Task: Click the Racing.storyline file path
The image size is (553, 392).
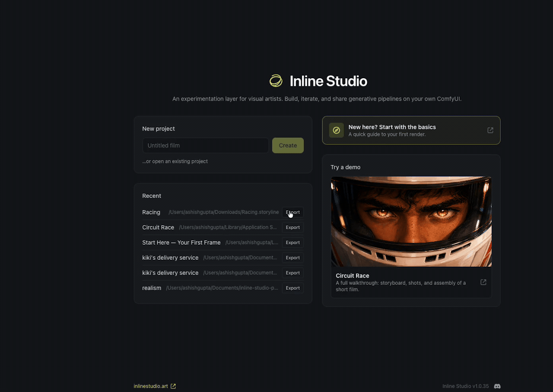Action: pyautogui.click(x=224, y=212)
